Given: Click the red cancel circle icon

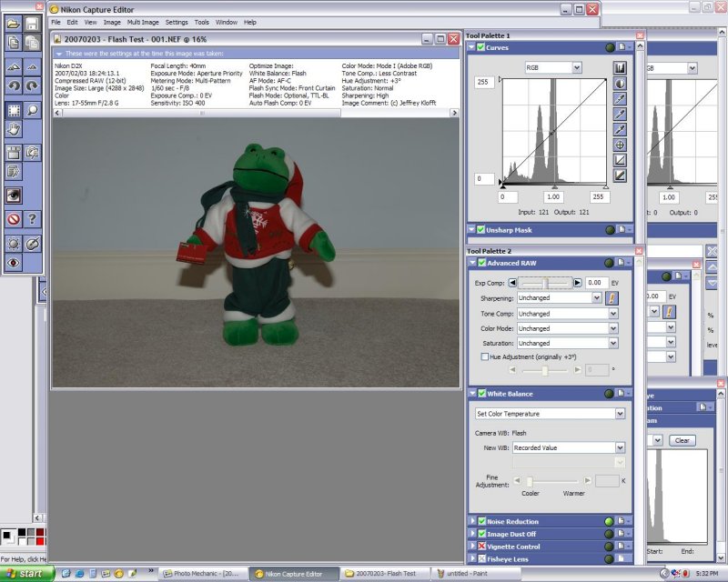Looking at the screenshot, I should click(14, 218).
